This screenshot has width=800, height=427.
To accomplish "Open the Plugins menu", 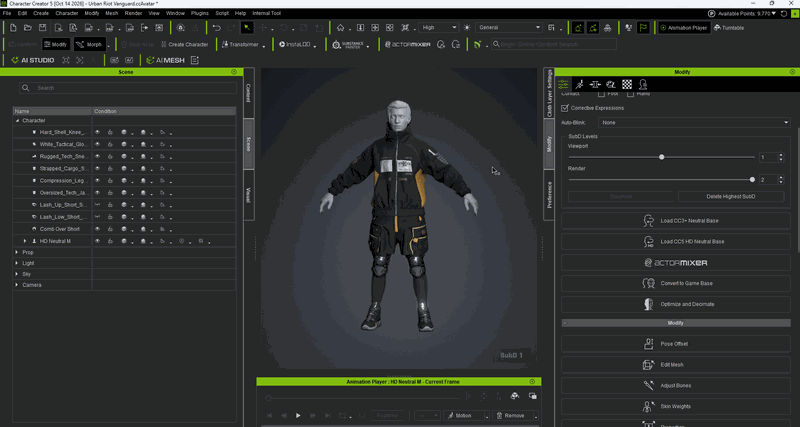I will 199,13.
